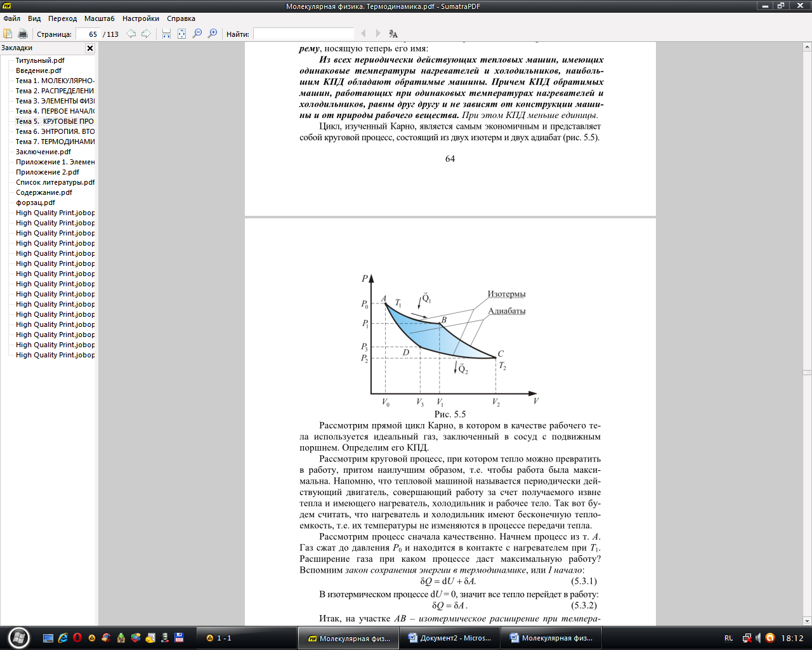Click scroll-up arrow of document scrollbar
Screen dimensions: 812x650
click(807, 47)
